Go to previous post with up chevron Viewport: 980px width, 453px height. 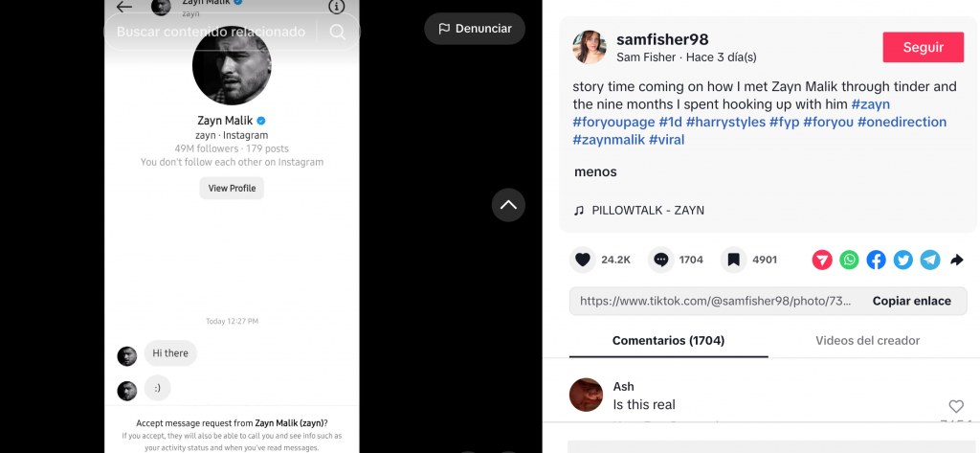508,205
